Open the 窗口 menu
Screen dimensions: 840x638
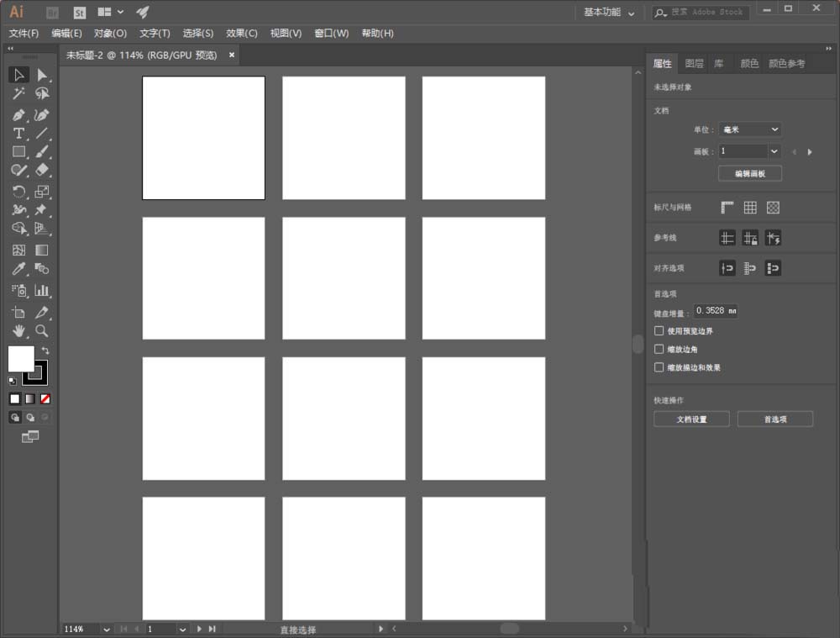331,33
